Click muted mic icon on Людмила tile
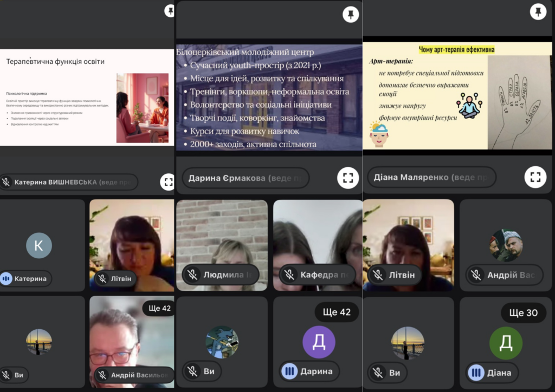The width and height of the screenshot is (555, 392). [192, 275]
